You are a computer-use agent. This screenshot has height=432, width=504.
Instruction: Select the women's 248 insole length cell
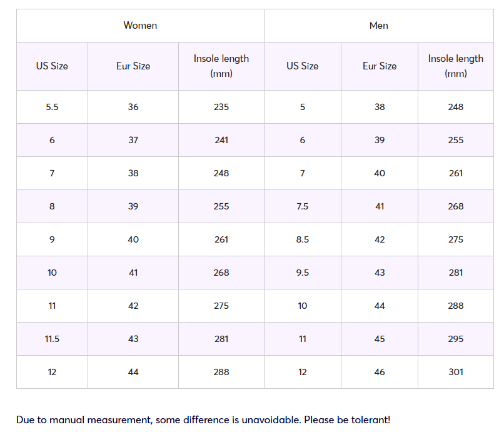coord(221,173)
